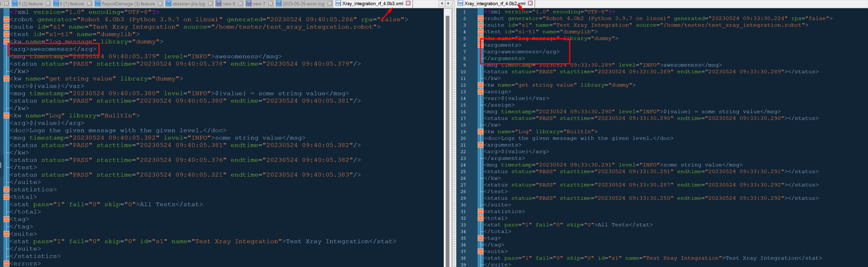The image size is (868, 267).
Task: Switch to the fi (2).feature tab
Action: (30, 4)
